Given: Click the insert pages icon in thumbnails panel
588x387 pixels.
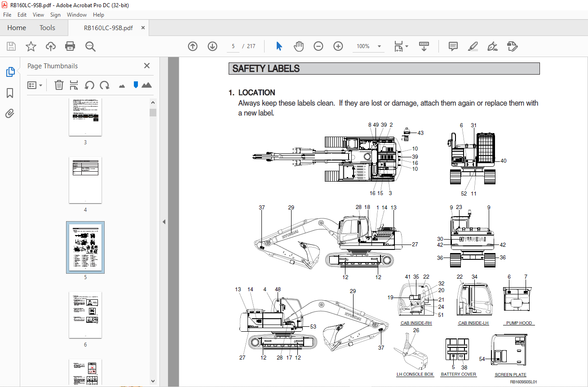Looking at the screenshot, I should [74, 85].
